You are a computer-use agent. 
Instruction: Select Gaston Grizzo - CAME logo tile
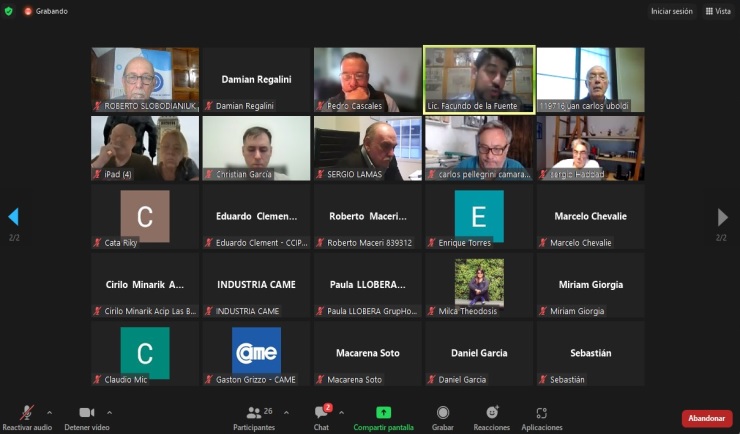[x=256, y=353]
